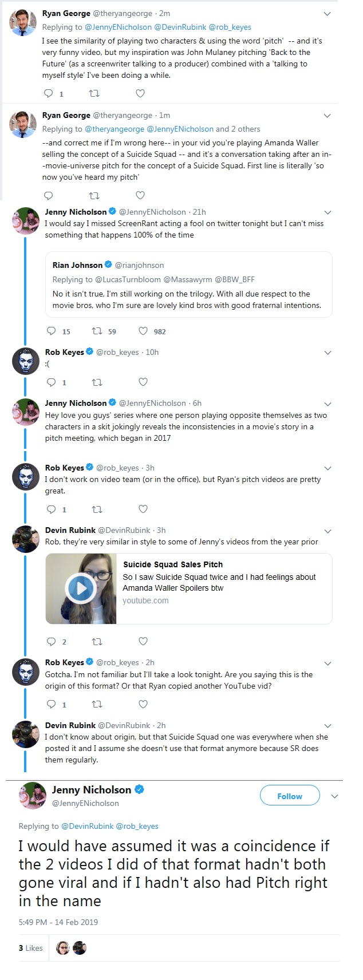Click the @DevinRubink mention in Jenny's reply
The width and height of the screenshot is (363, 980).
(88, 826)
